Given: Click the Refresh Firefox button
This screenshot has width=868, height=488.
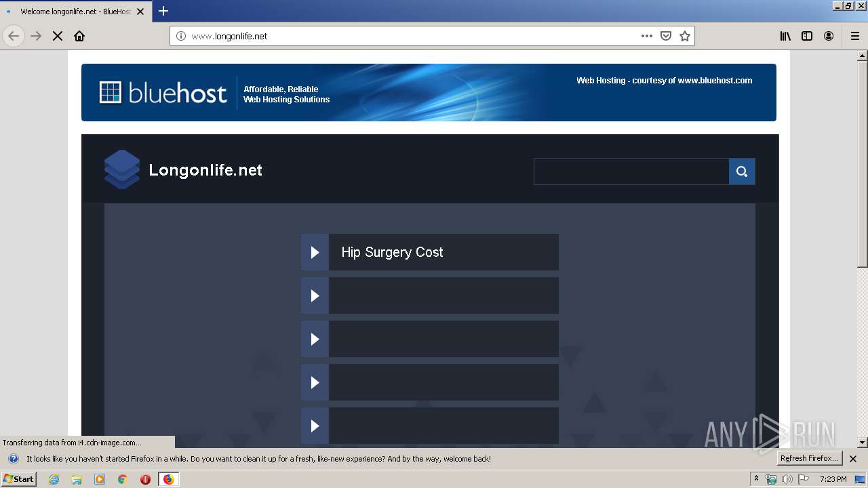Looking at the screenshot, I should coord(810,459).
